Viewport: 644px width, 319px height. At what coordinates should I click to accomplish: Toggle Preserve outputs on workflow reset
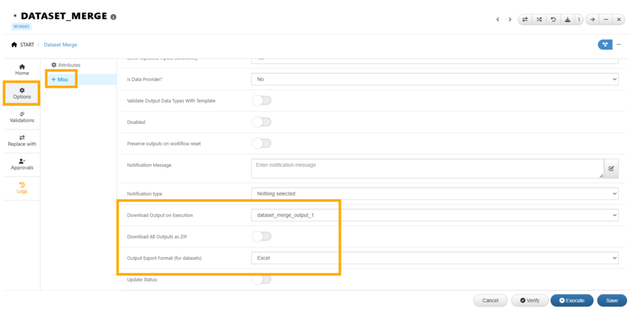click(261, 143)
